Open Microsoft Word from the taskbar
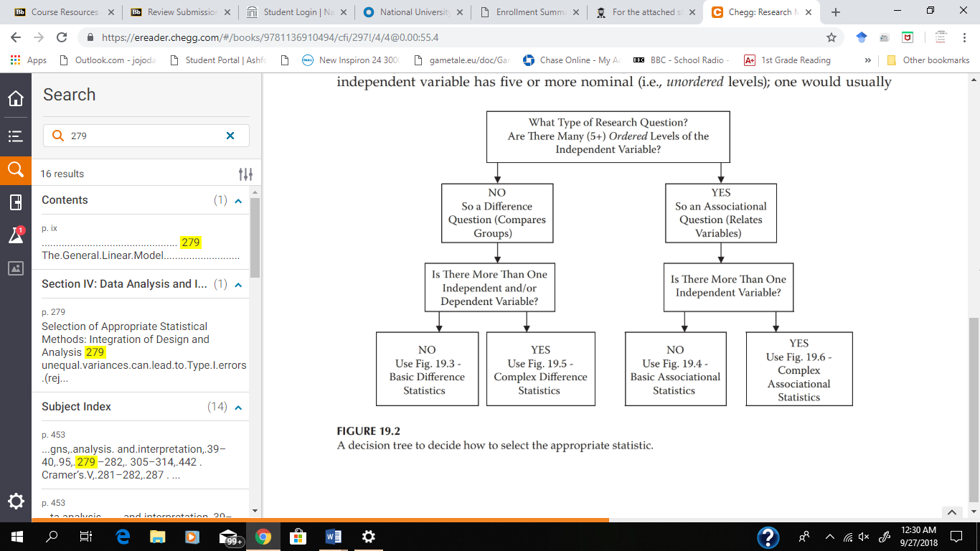 pyautogui.click(x=332, y=536)
